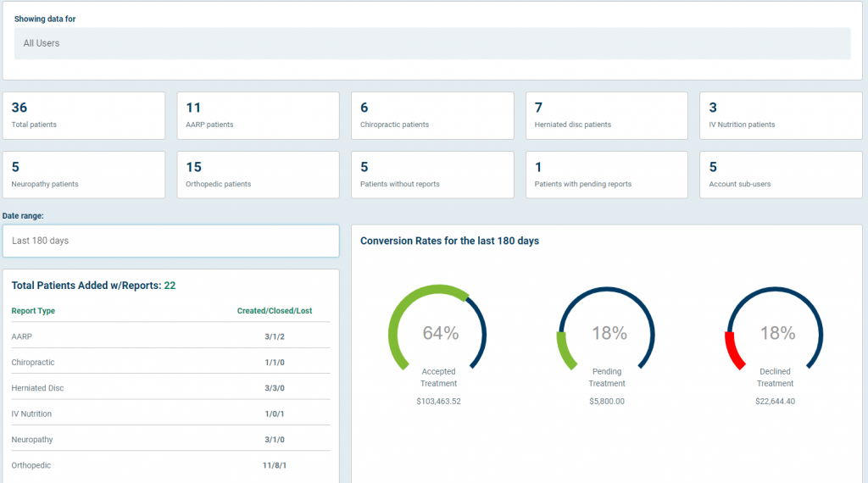The height and width of the screenshot is (483, 868).
Task: Open the All Users data filter dropdown
Action: [x=432, y=43]
